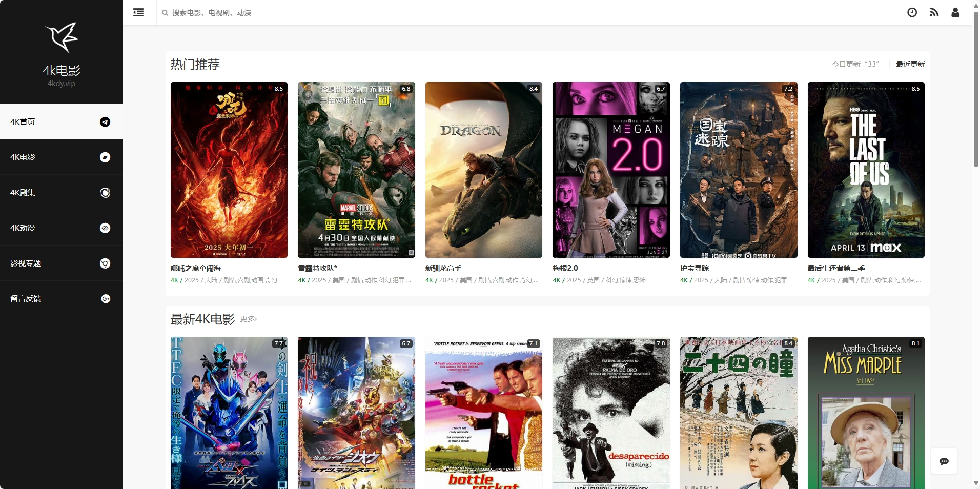Viewport: 980px width, 489px height.
Task: Expand 更多 next to 最新4K电影
Action: click(x=249, y=319)
